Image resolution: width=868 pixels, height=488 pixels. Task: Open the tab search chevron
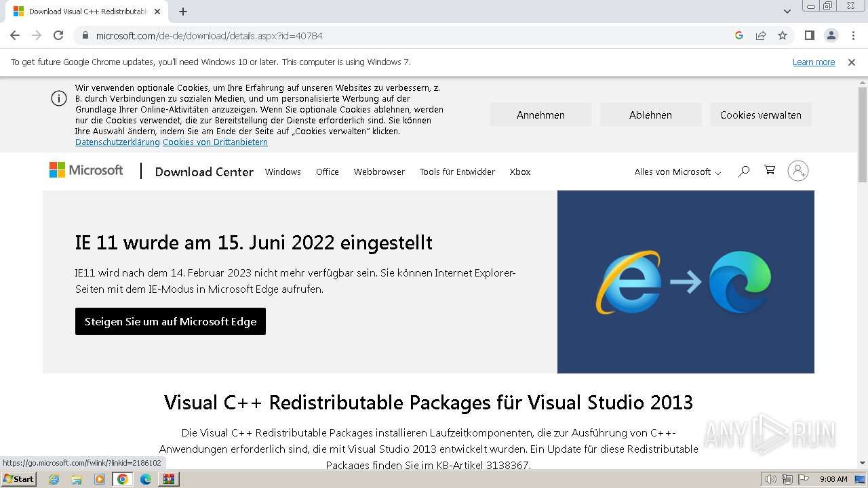click(x=787, y=12)
